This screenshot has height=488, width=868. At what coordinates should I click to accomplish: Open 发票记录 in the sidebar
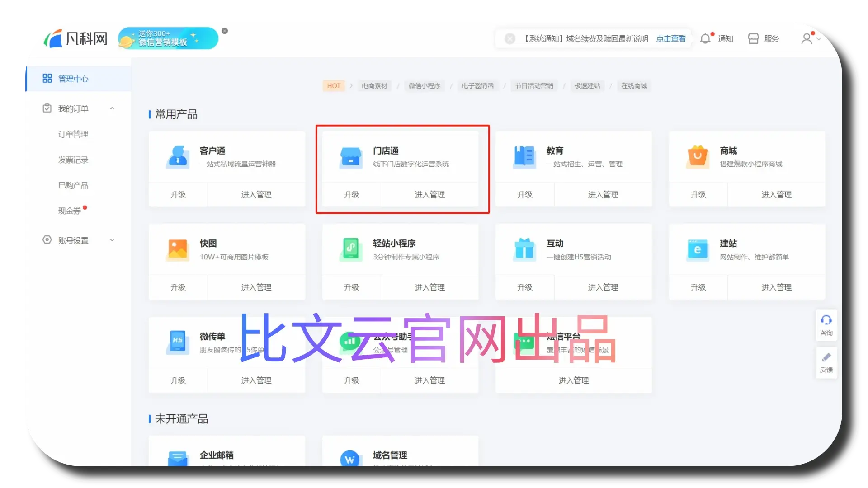[73, 160]
